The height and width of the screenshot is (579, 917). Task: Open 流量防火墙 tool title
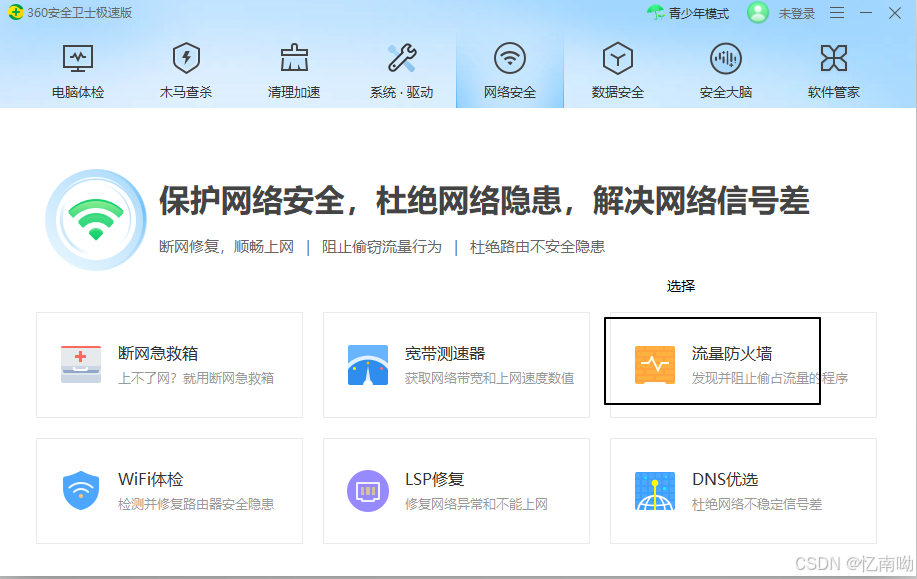(732, 353)
